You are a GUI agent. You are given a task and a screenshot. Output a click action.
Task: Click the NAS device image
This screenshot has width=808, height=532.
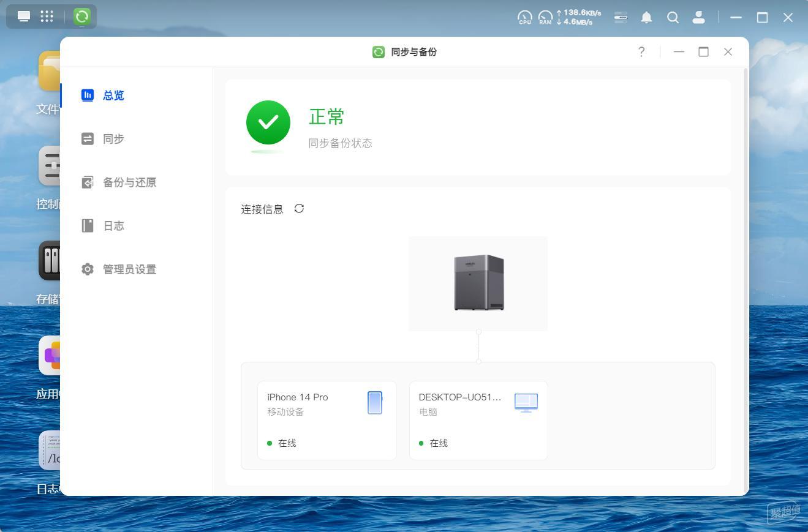pos(478,283)
